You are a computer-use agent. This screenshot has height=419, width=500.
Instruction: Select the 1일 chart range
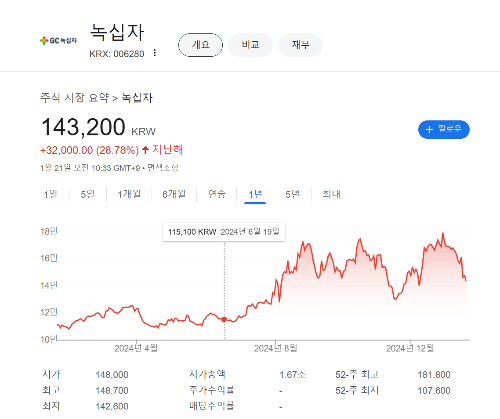(x=50, y=194)
